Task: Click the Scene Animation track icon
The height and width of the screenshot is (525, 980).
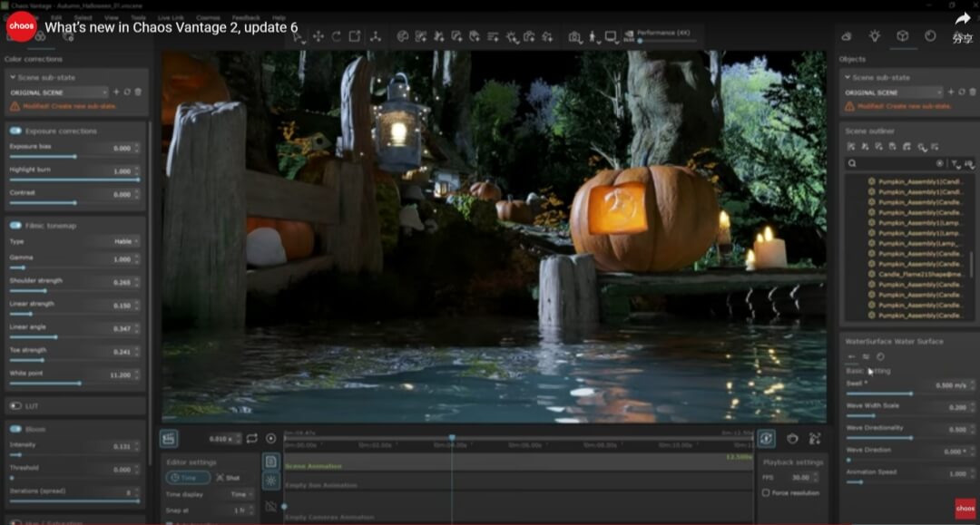Action: click(270, 462)
